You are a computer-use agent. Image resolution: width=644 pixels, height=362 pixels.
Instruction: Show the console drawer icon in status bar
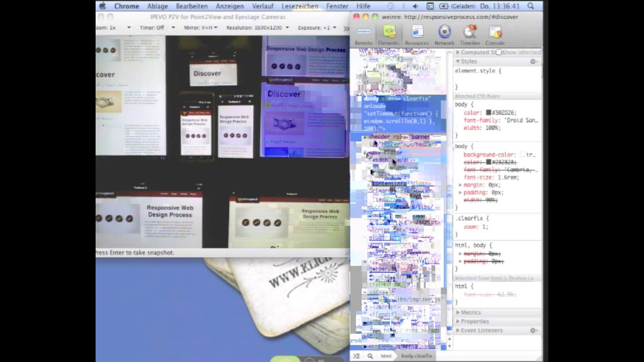coord(356,356)
